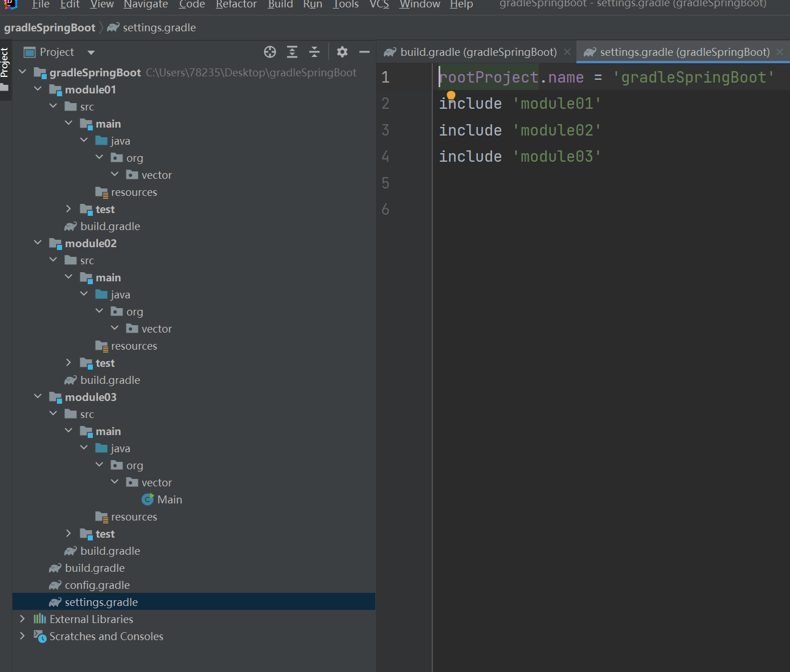Screen dimensions: 790x672
Task: Open the File menu
Action: click(40, 5)
